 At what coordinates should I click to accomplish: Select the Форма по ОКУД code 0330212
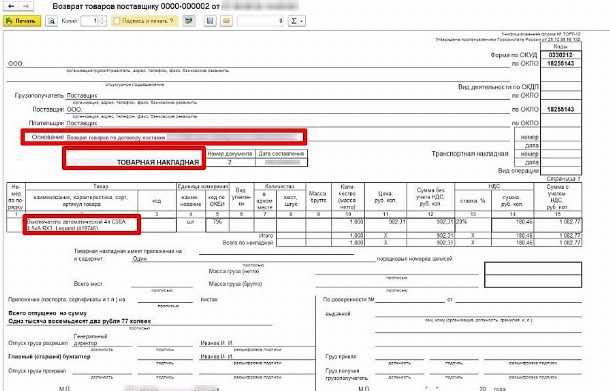tap(560, 55)
